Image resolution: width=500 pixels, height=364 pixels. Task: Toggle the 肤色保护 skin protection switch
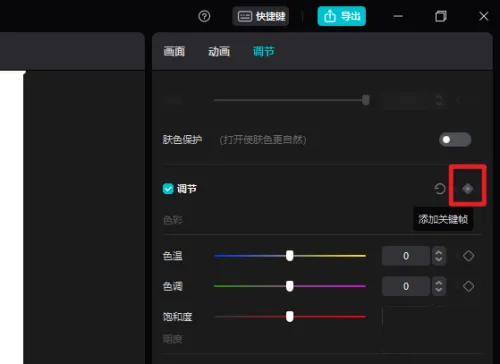(455, 140)
